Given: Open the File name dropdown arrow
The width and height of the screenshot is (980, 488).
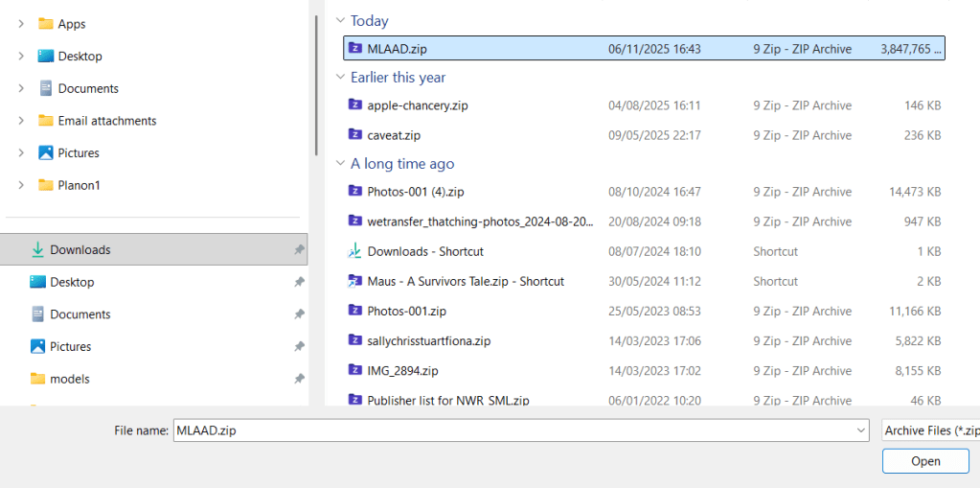Looking at the screenshot, I should point(861,431).
